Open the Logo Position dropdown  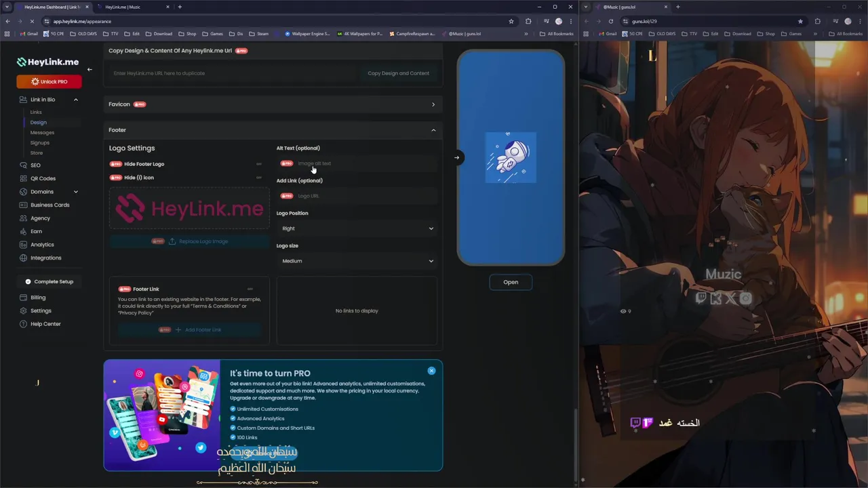click(x=357, y=228)
